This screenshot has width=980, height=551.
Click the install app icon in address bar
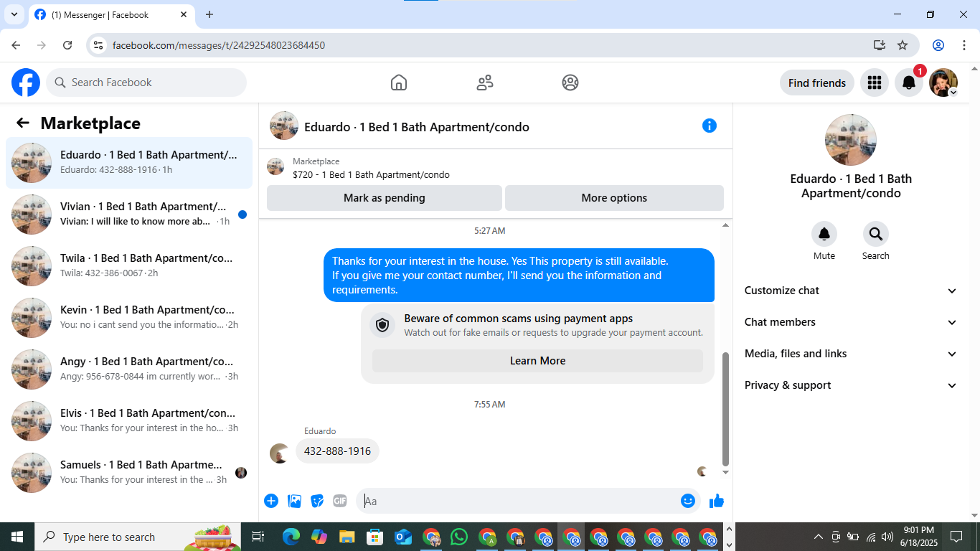click(880, 45)
